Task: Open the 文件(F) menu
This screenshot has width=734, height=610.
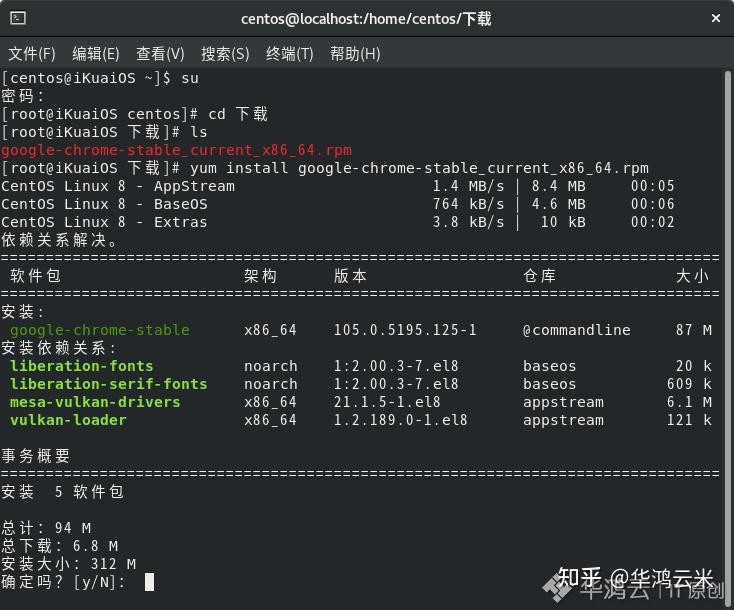Action: click(32, 54)
